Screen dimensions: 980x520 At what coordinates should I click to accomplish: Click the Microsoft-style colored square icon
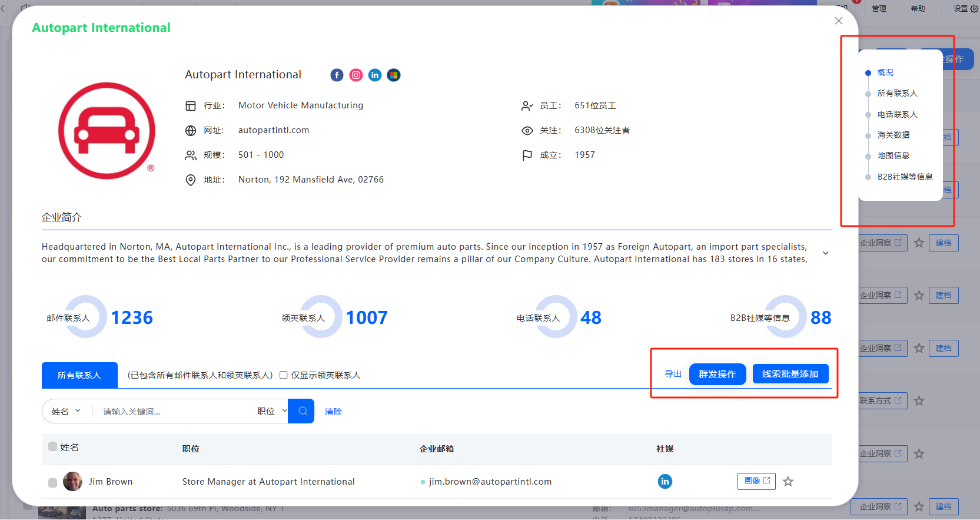(x=394, y=75)
